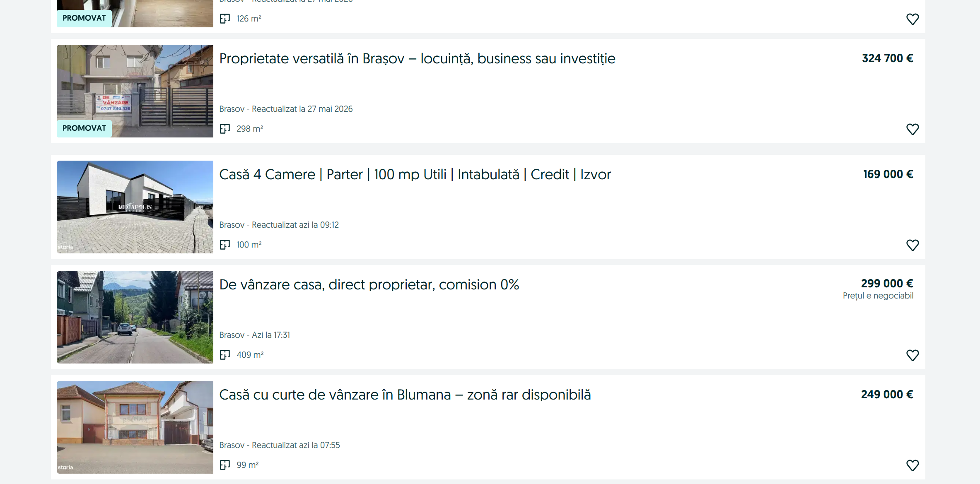Favorite the 324 700 € Brașov property listing
980x484 pixels.
pos(912,129)
